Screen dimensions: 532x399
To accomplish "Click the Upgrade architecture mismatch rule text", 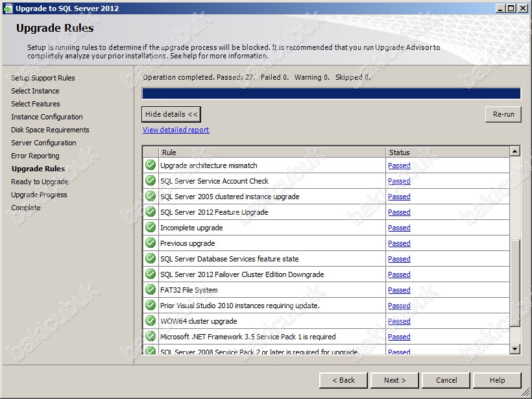I will click(209, 165).
